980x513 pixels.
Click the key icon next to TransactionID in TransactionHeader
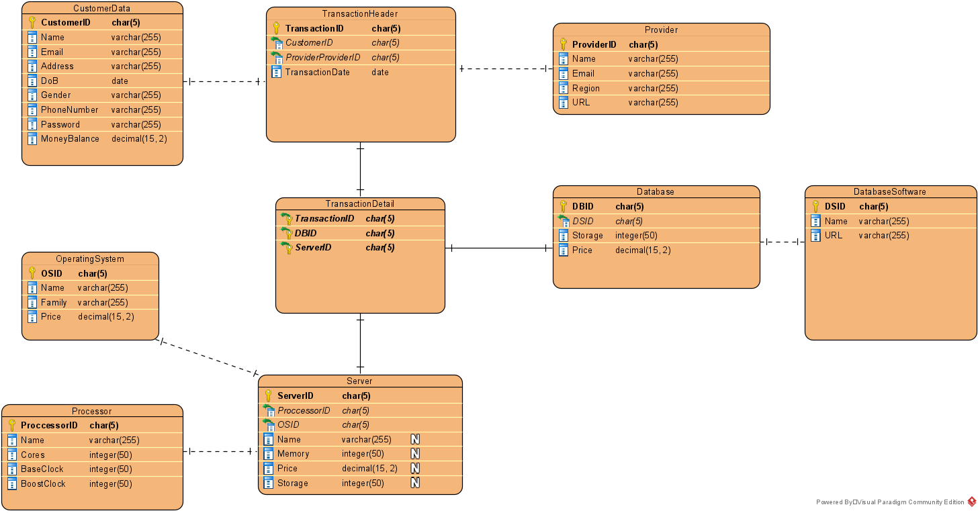tap(276, 28)
